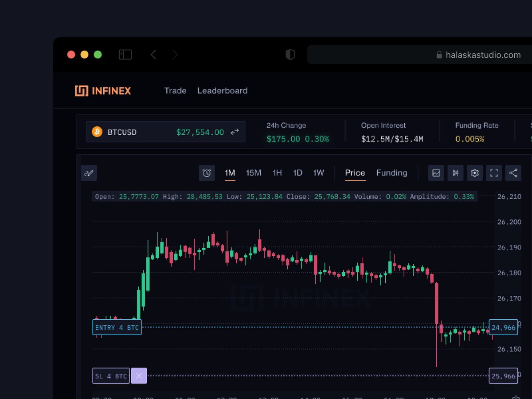Switch to 15M timeframe
Image resolution: width=532 pixels, height=399 pixels.
coord(254,173)
